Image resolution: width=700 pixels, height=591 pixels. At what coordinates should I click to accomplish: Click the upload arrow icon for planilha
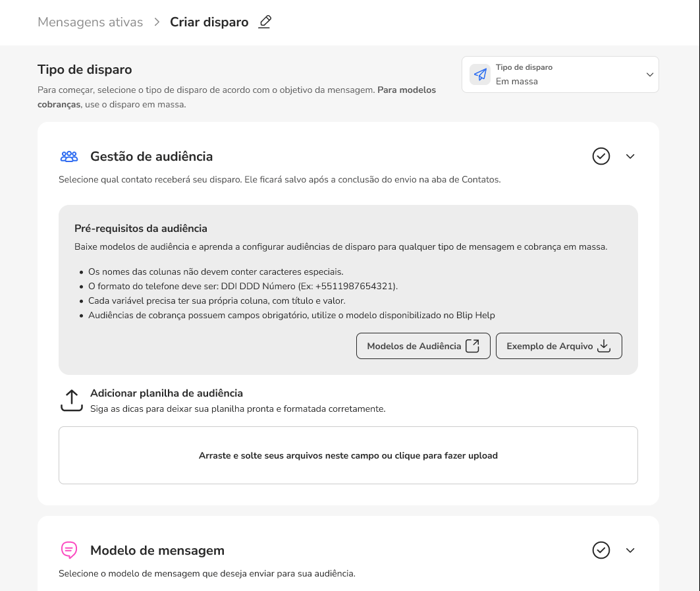tap(71, 400)
